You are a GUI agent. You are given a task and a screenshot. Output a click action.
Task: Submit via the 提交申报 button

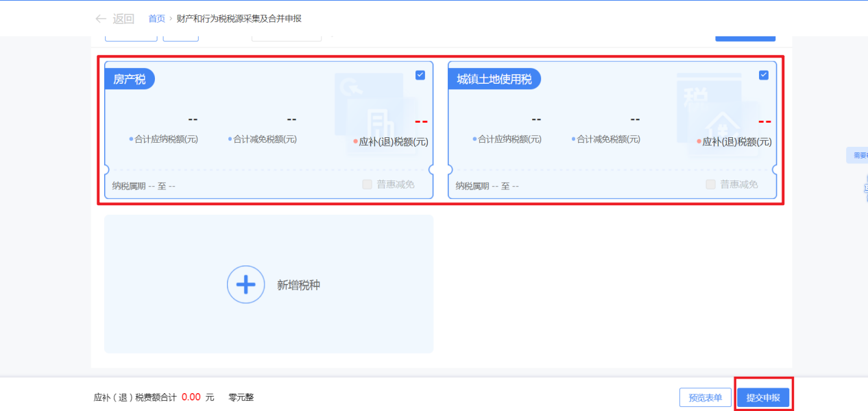tap(763, 398)
